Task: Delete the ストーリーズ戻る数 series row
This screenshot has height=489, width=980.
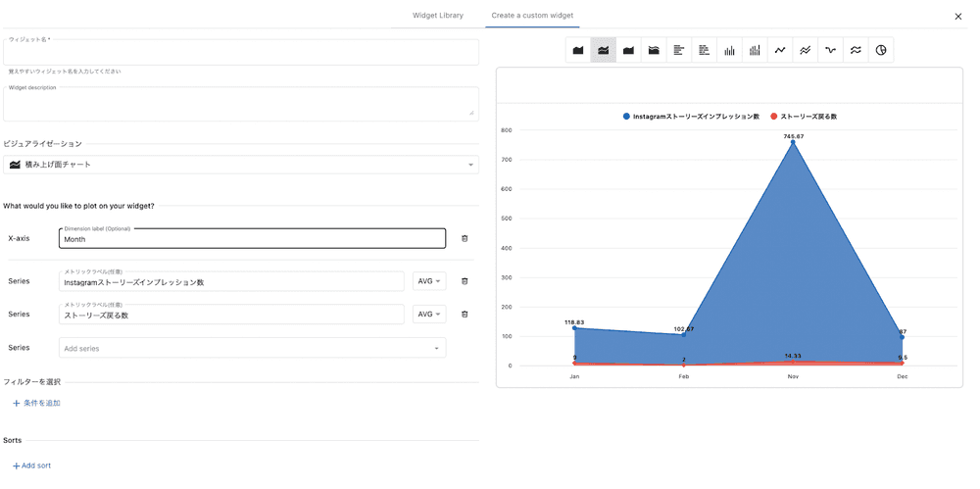Action: click(465, 315)
